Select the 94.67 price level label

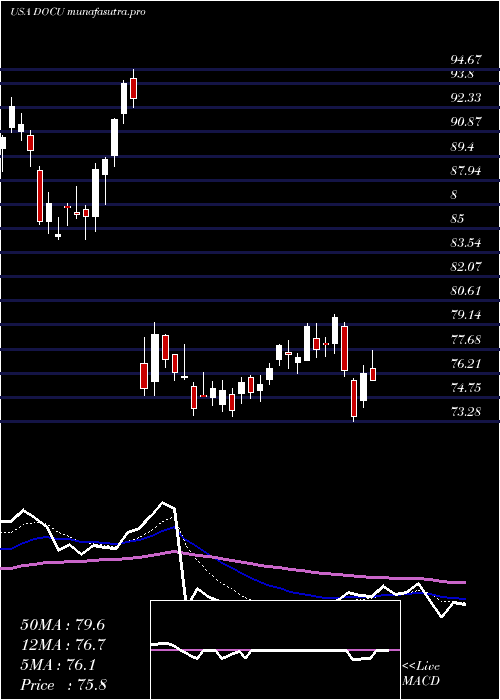(x=467, y=59)
